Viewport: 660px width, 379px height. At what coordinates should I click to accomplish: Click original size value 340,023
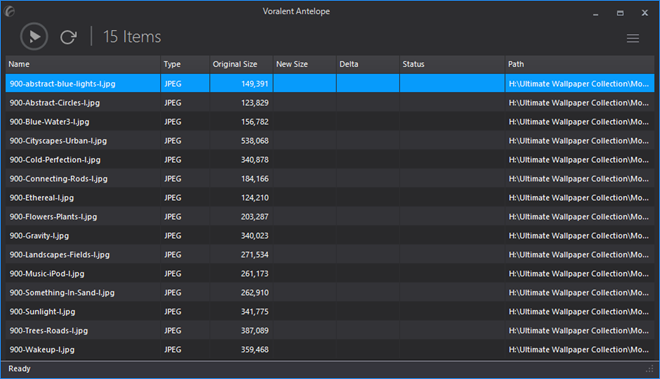tap(255, 235)
